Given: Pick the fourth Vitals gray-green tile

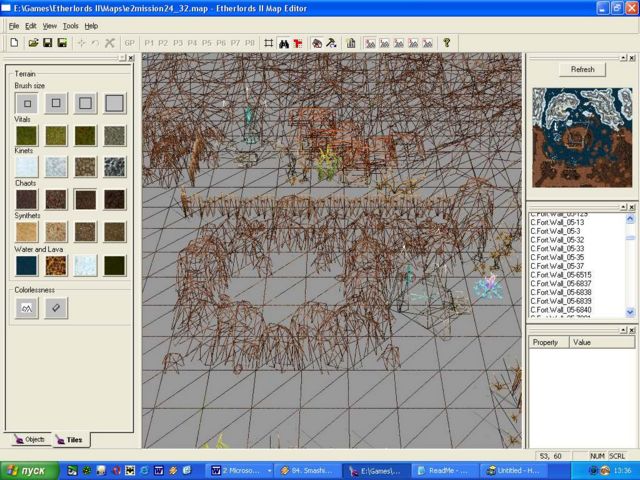Looking at the screenshot, I should 115,136.
